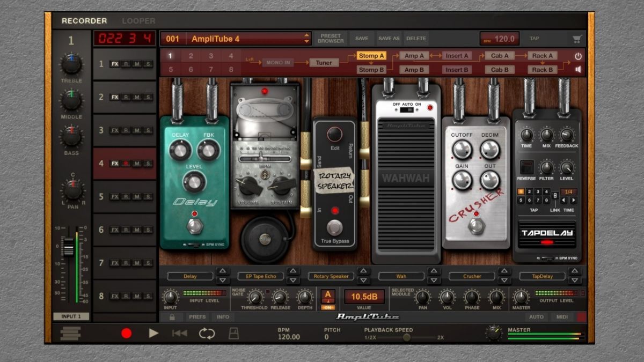Switch to the LOOPER tab
Screen dimensions: 644x362
[138, 21]
